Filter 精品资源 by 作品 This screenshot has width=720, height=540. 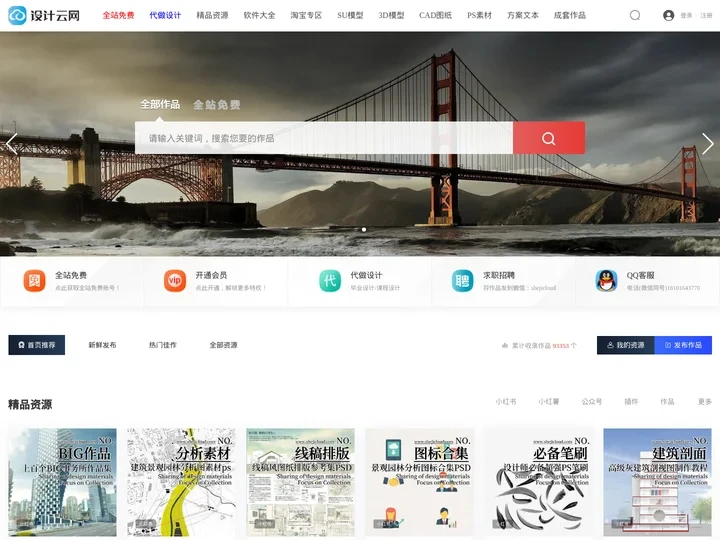667,401
